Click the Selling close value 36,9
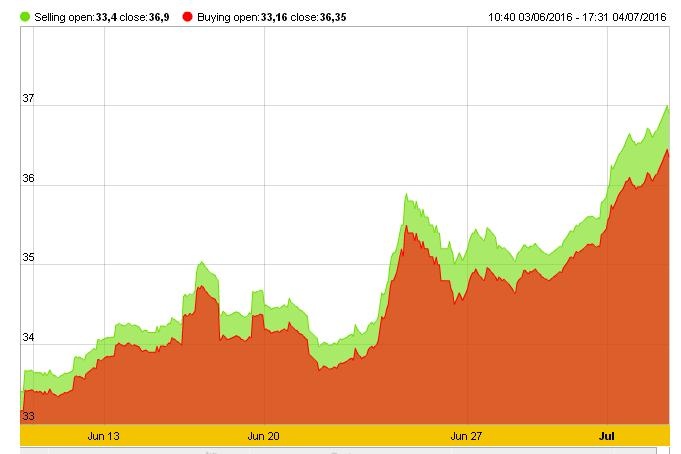 click(158, 17)
